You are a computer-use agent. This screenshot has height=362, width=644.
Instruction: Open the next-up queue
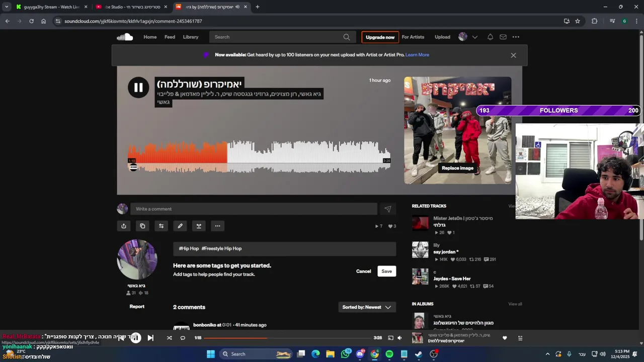click(x=520, y=338)
